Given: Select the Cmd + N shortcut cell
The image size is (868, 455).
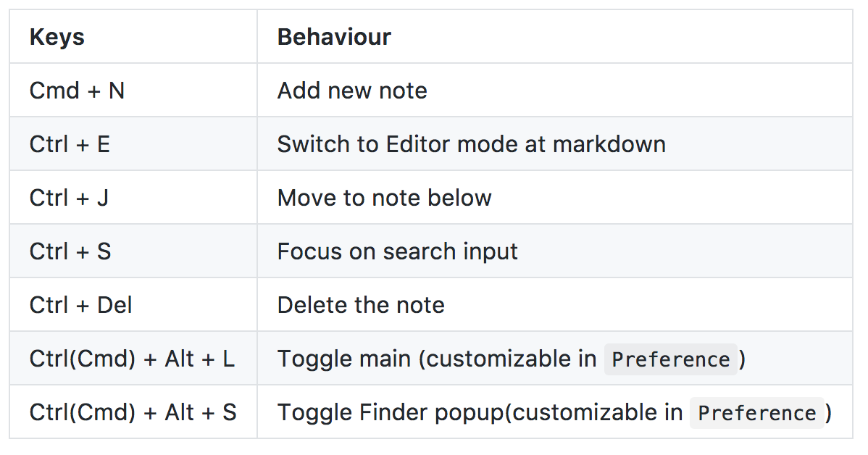Looking at the screenshot, I should 77,91.
